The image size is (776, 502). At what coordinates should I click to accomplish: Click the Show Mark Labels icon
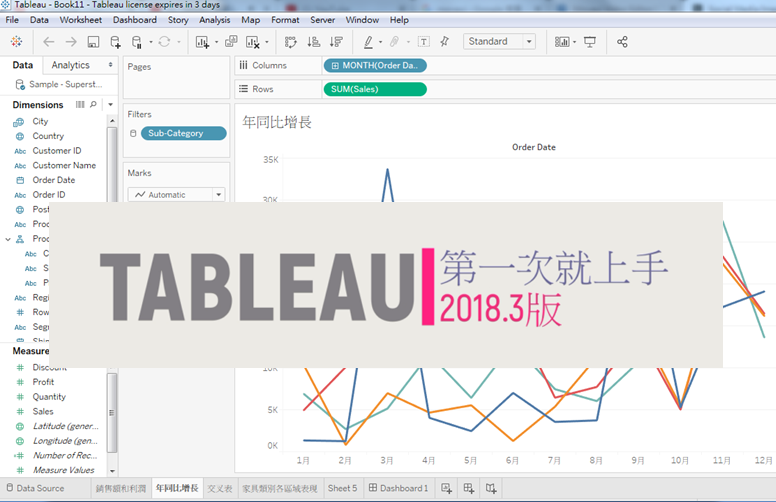pyautogui.click(x=424, y=42)
